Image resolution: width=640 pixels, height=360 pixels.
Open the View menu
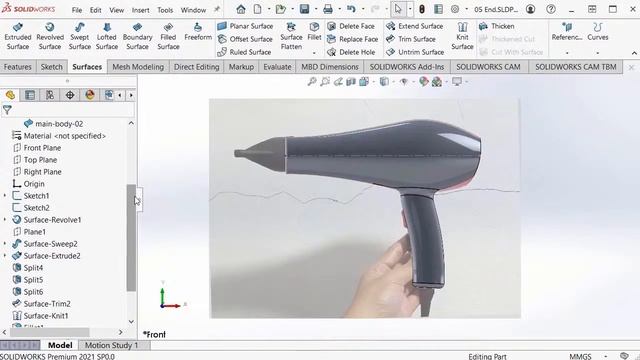coord(116,10)
